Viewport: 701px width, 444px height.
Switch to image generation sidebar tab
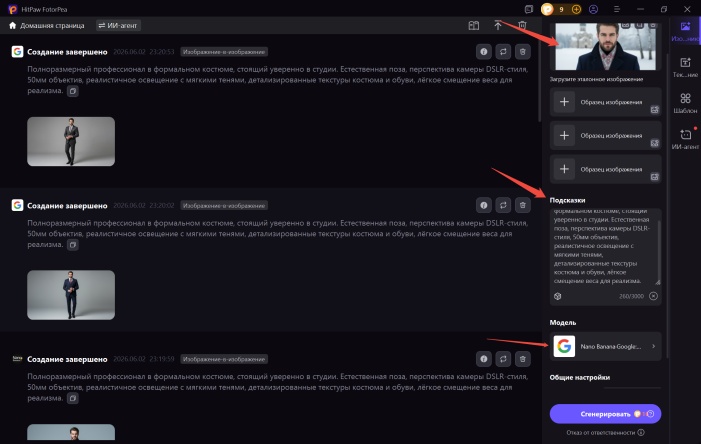tap(685, 31)
